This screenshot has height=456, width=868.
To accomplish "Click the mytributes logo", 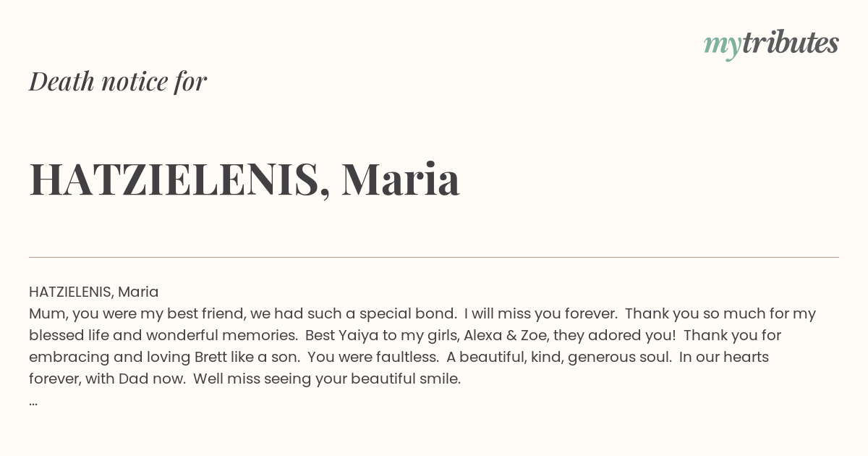I will tap(771, 43).
